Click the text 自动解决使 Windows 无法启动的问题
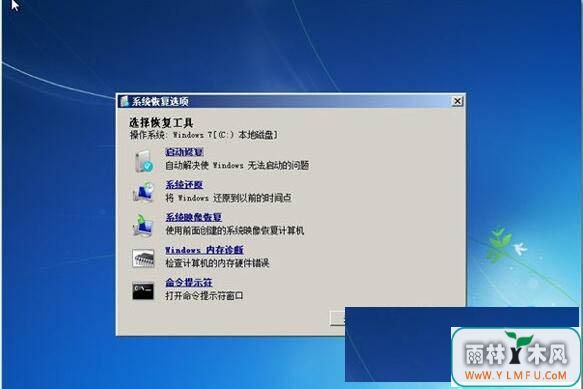Viewport: 583px width, 389px height. coord(237,165)
